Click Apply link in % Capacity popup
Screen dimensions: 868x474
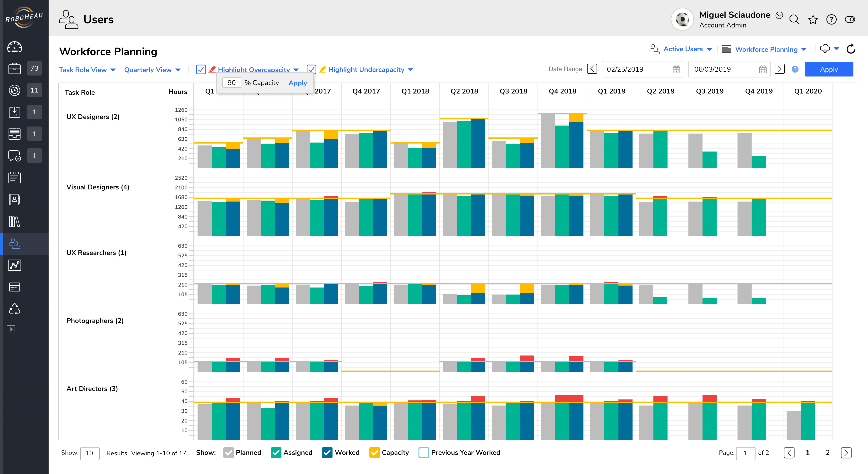297,83
